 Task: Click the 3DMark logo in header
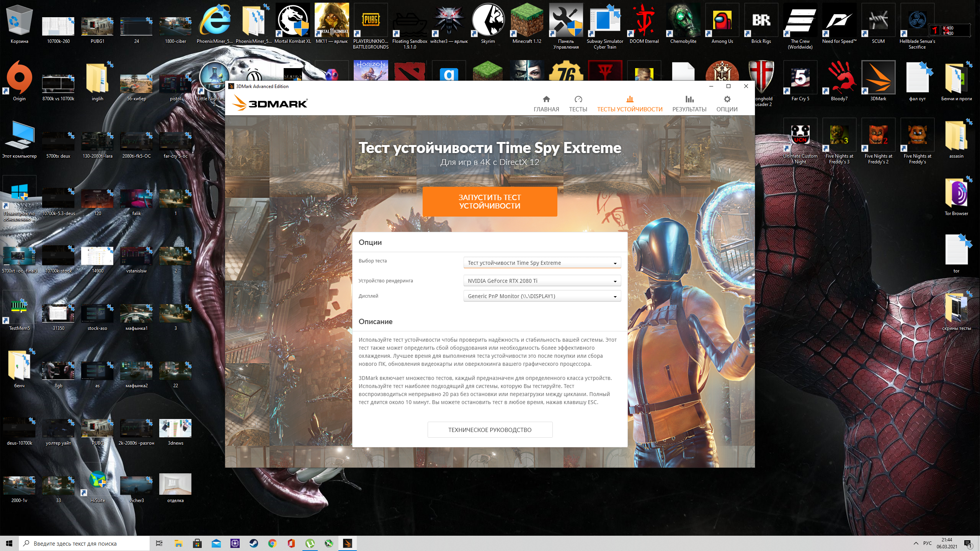pos(270,103)
